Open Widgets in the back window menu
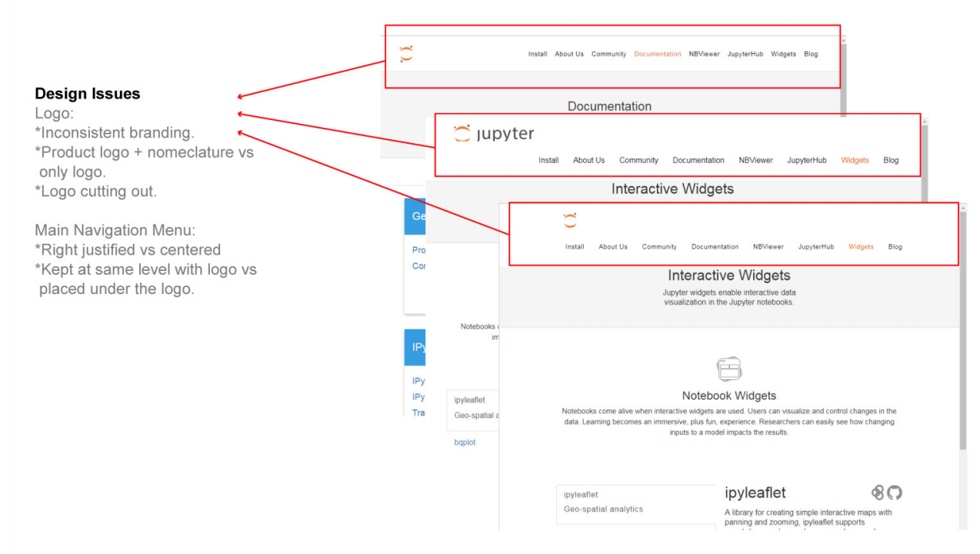The width and height of the screenshot is (980, 554). [783, 54]
